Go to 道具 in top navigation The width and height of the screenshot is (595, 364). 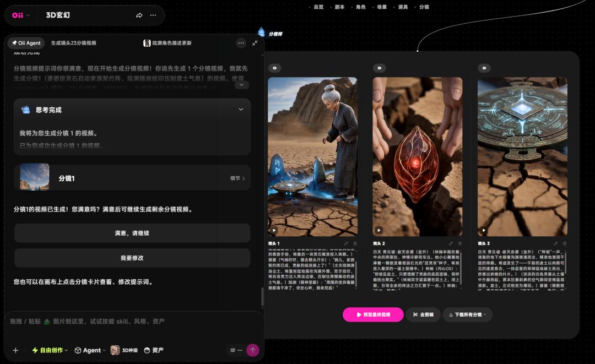pos(403,7)
